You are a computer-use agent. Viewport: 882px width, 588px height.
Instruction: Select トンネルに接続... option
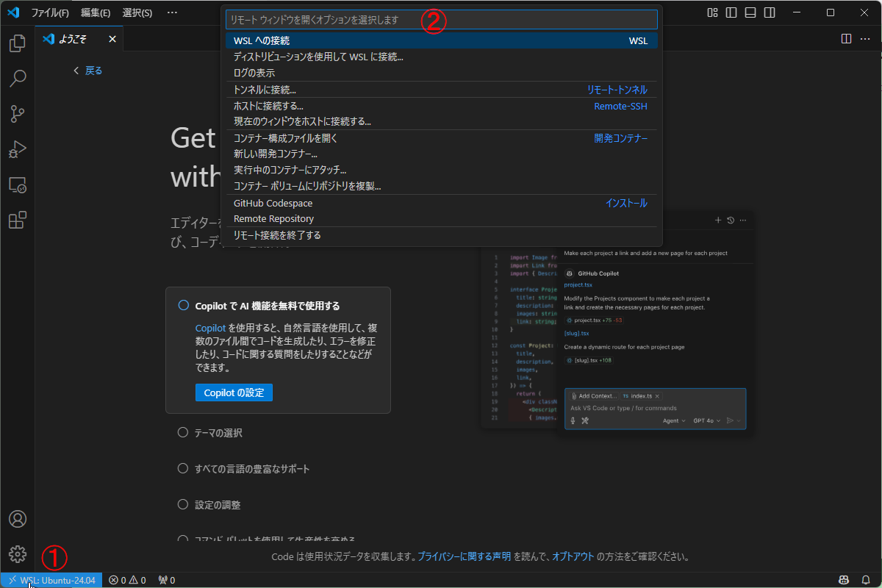pos(442,90)
